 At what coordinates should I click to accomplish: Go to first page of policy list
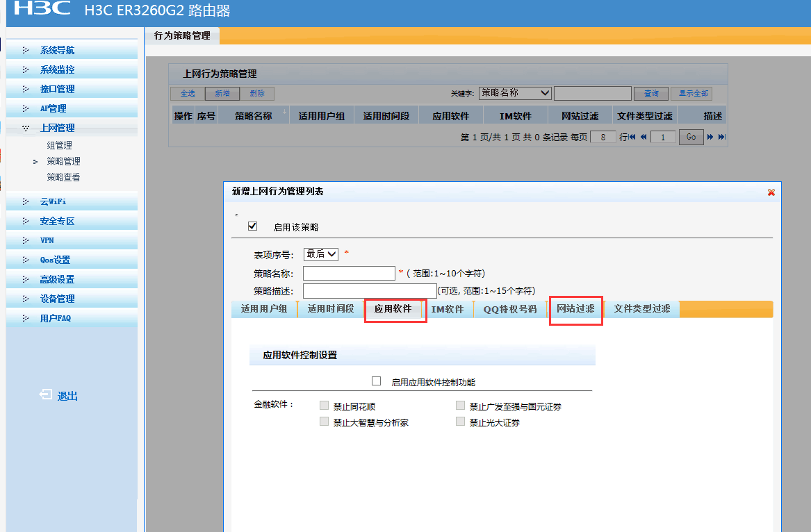pyautogui.click(x=632, y=137)
